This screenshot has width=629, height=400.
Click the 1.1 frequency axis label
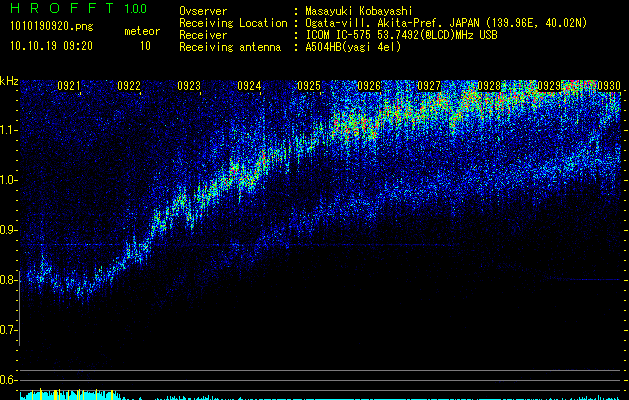point(8,130)
